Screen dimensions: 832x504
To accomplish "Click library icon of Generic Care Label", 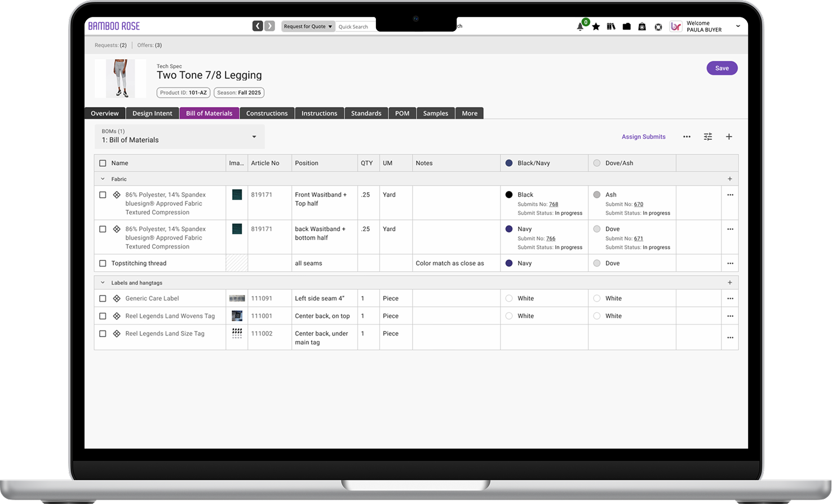I will click(x=117, y=298).
